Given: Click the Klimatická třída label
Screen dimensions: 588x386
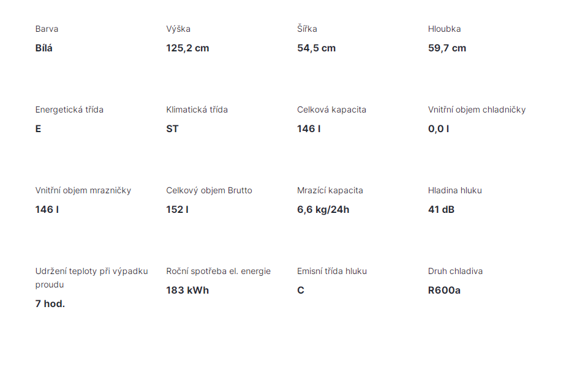Looking at the screenshot, I should point(197,109).
